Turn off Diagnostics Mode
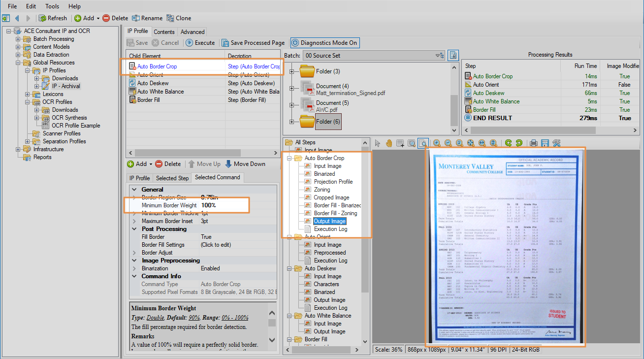The image size is (644, 359). point(324,43)
